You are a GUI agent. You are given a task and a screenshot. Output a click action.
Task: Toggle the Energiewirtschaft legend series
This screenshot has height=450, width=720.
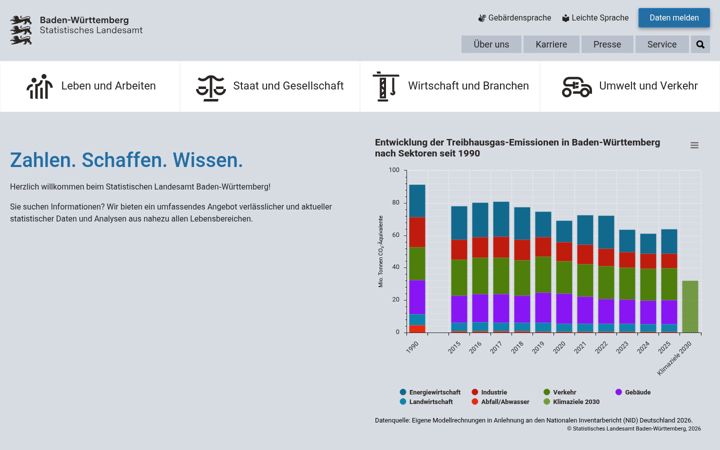[x=430, y=392]
